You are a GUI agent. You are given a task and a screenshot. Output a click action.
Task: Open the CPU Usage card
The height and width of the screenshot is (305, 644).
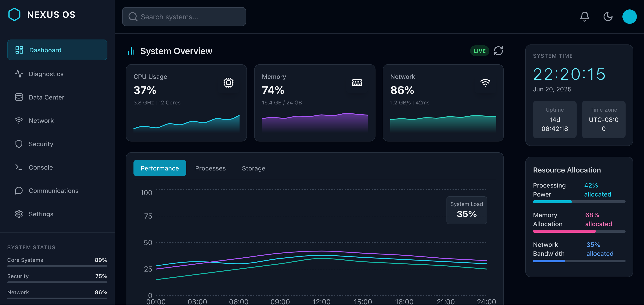[x=186, y=103]
